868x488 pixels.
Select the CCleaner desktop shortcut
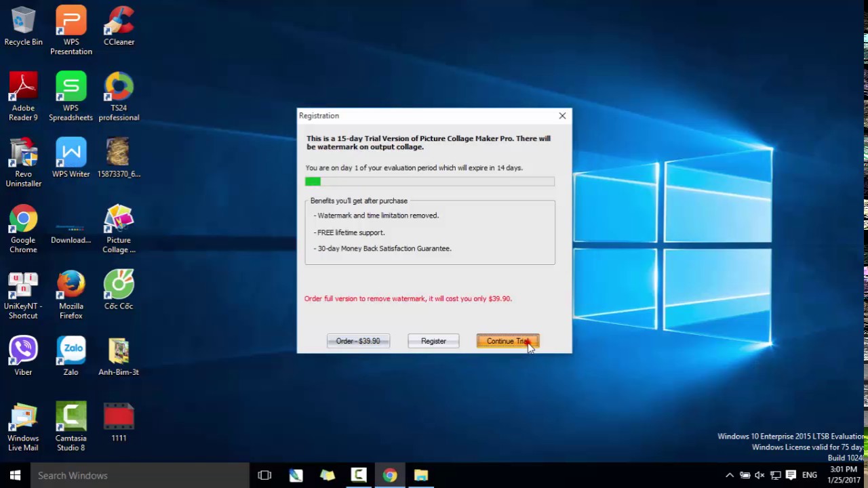click(x=119, y=27)
